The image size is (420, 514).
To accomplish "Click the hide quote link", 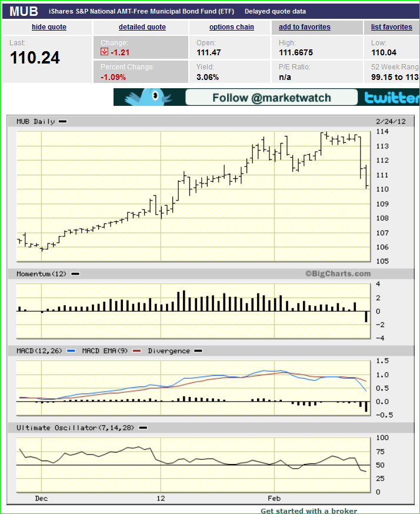I will [x=49, y=27].
